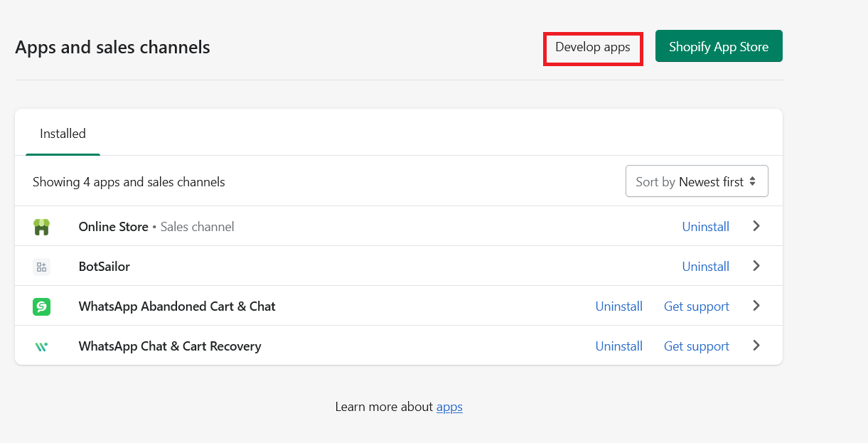The width and height of the screenshot is (868, 443).
Task: Click the Apps and sales channels heading
Action: click(113, 47)
